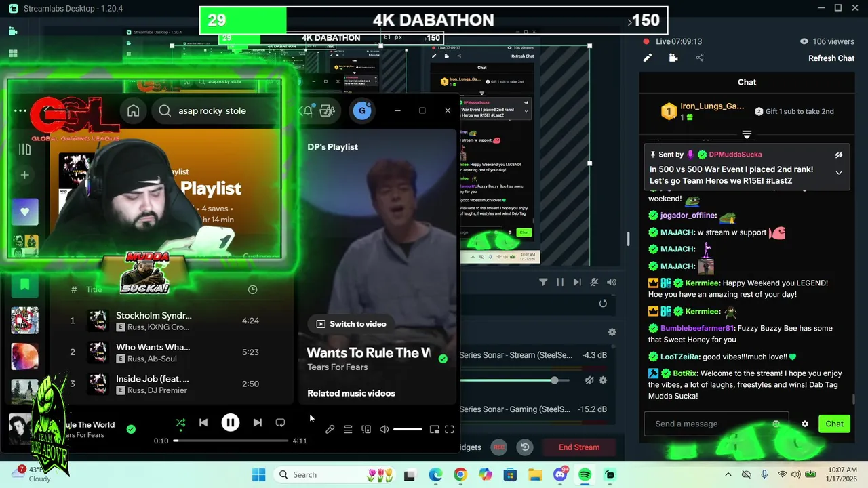The image size is (868, 488).
Task: Open the stream clip icon
Action: 673,58
